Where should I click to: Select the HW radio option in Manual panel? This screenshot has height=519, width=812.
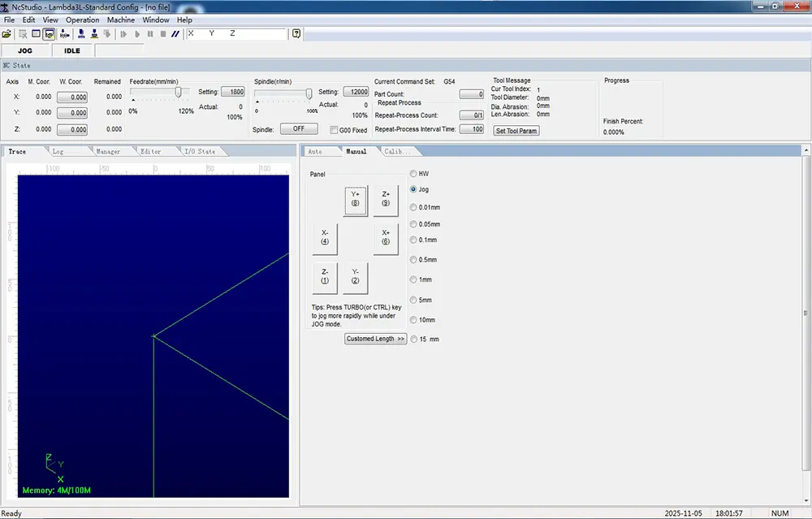[x=414, y=173]
